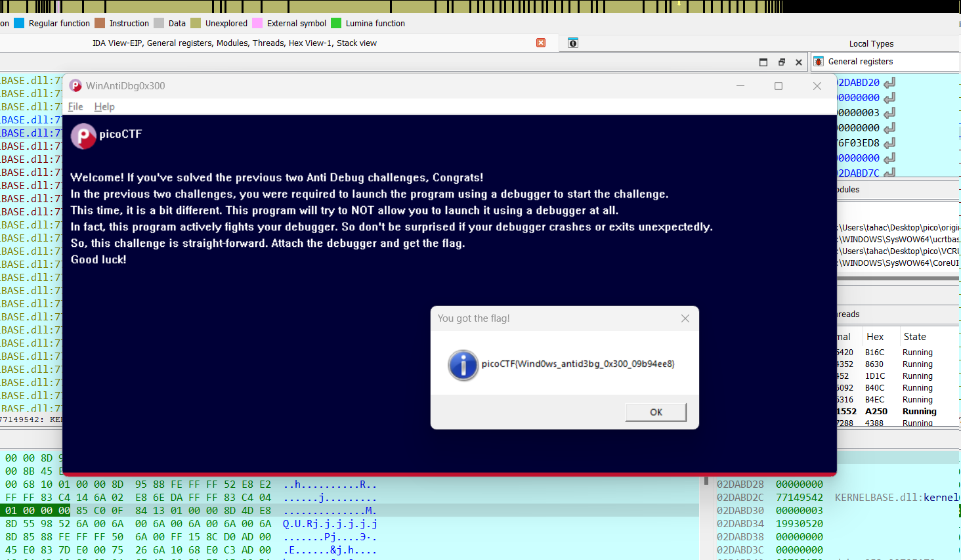Image resolution: width=961 pixels, height=560 pixels.
Task: Click the Instruction brown legend swatch
Action: pos(100,23)
